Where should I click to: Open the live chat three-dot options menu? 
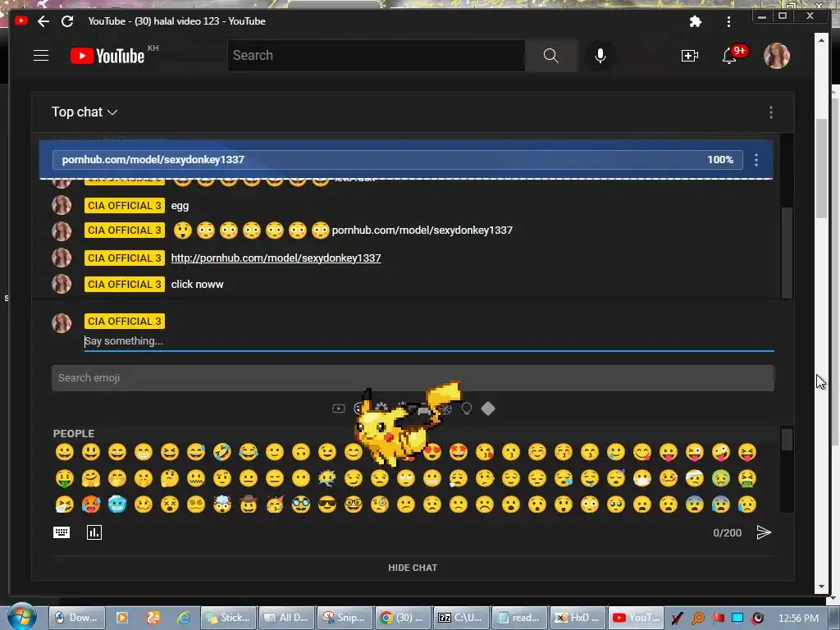point(771,112)
